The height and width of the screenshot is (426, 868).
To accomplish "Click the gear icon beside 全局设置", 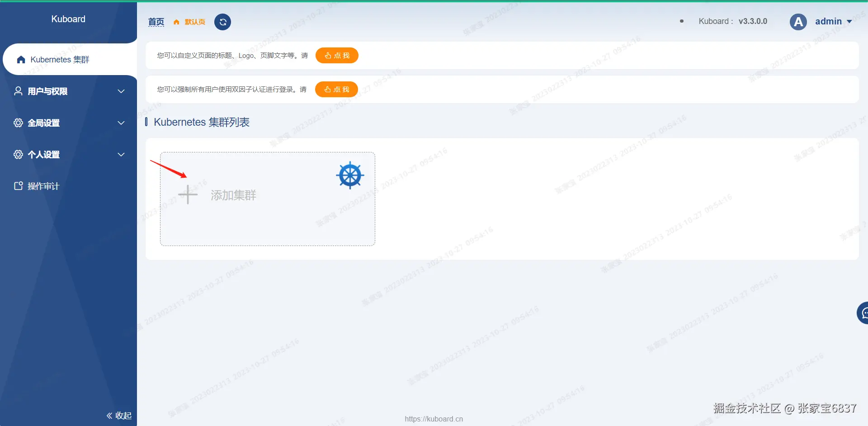I will pos(18,123).
